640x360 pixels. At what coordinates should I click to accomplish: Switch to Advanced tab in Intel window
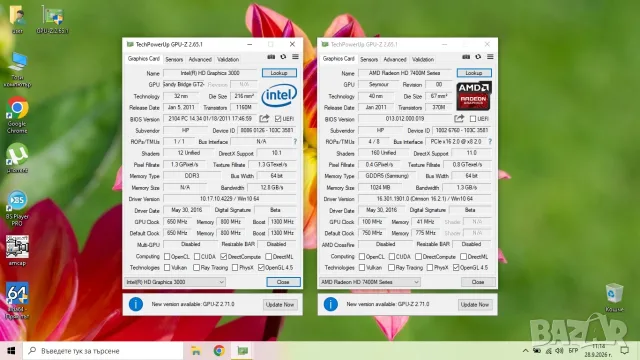click(200, 60)
